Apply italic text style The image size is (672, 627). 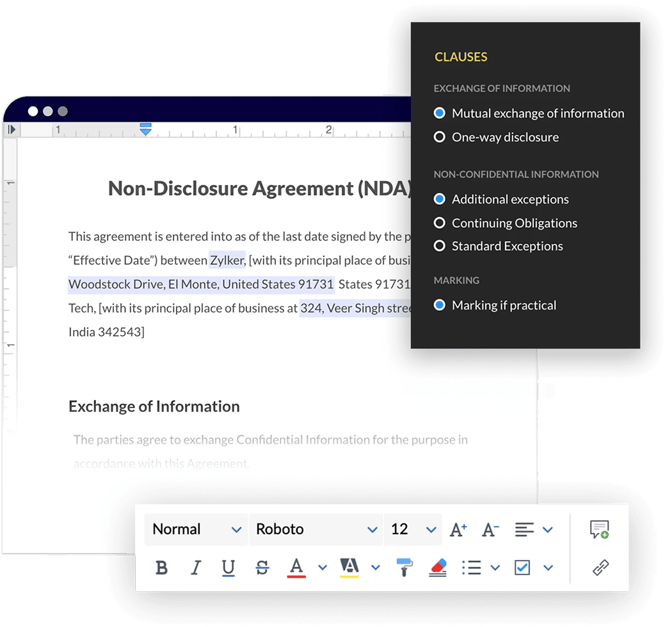tap(196, 567)
